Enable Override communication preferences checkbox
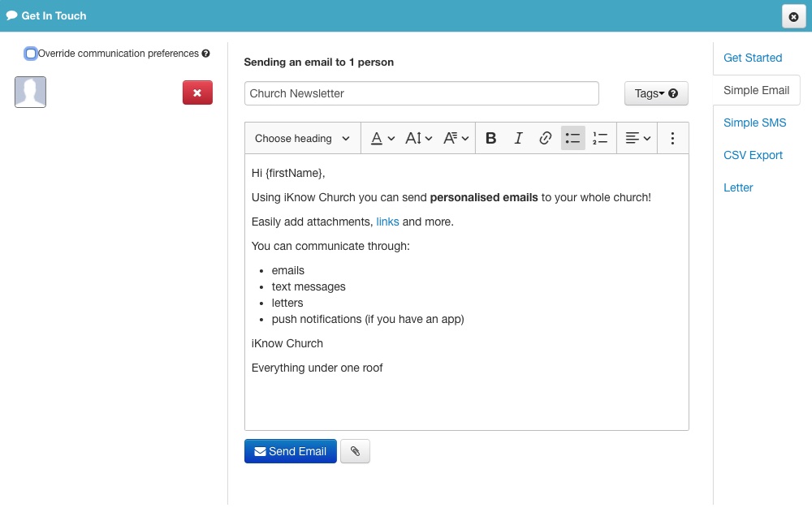 [31, 54]
